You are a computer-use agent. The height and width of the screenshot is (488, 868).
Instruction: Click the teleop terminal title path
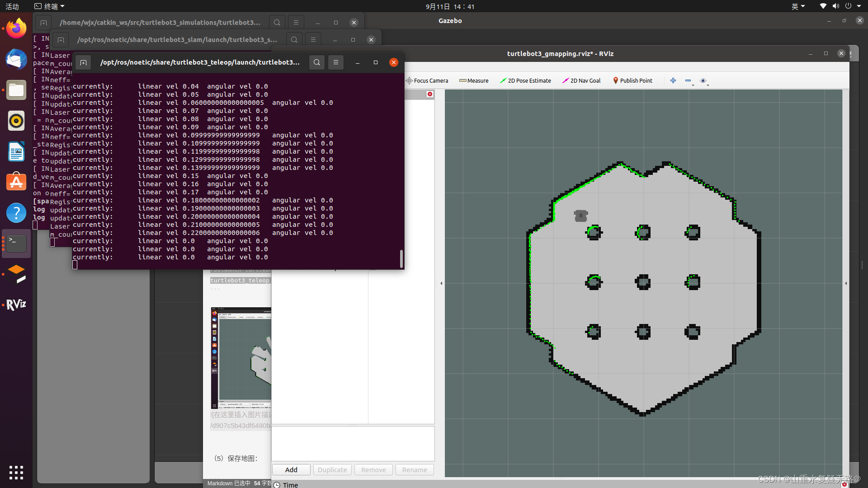tap(200, 62)
